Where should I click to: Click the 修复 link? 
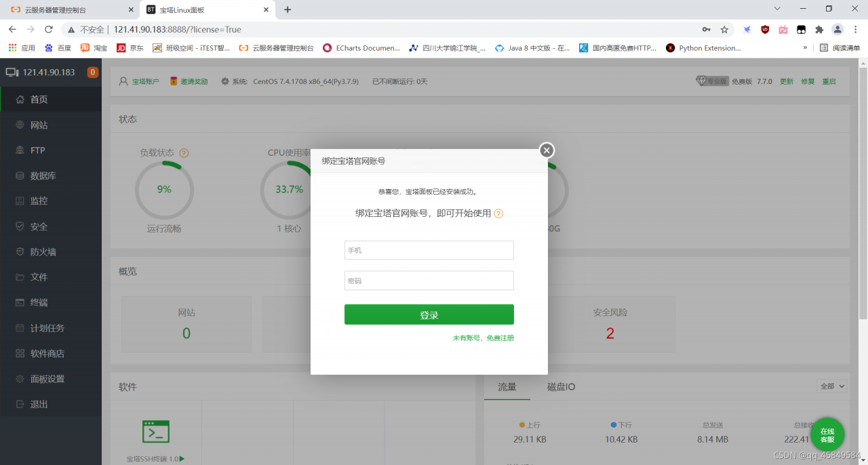click(x=808, y=81)
